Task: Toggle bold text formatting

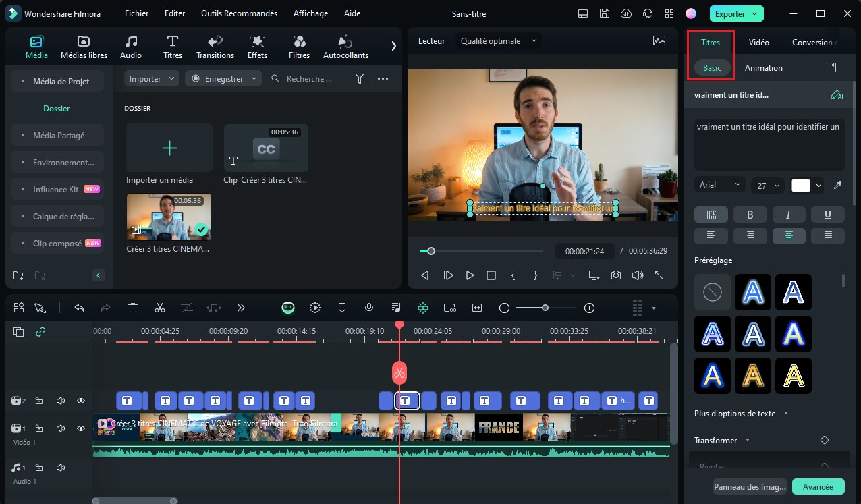Action: pyautogui.click(x=750, y=215)
